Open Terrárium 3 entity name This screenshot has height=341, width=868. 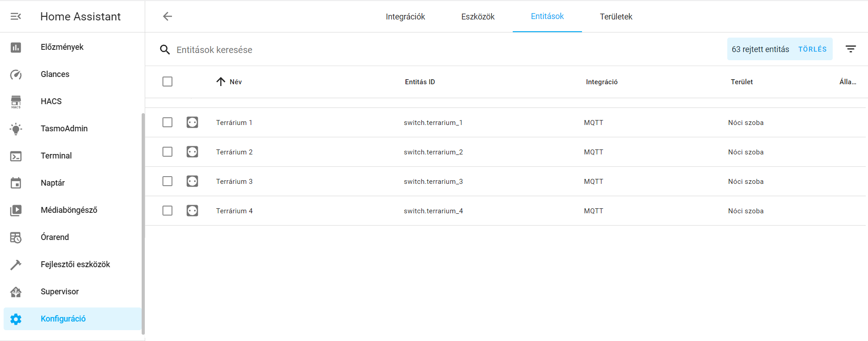[234, 182]
